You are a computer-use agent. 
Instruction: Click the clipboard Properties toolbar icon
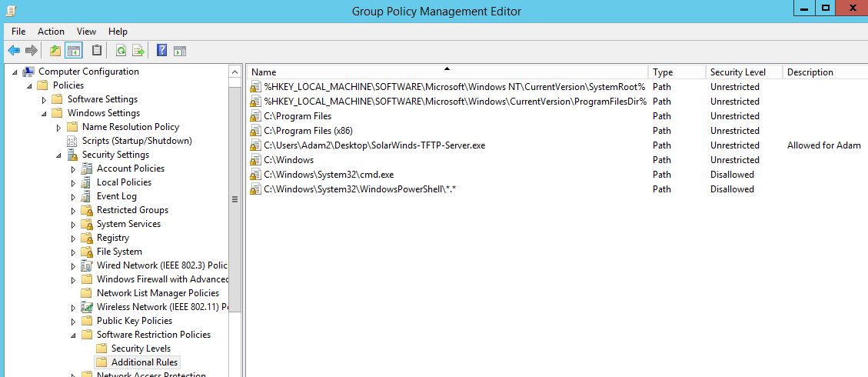(96, 51)
